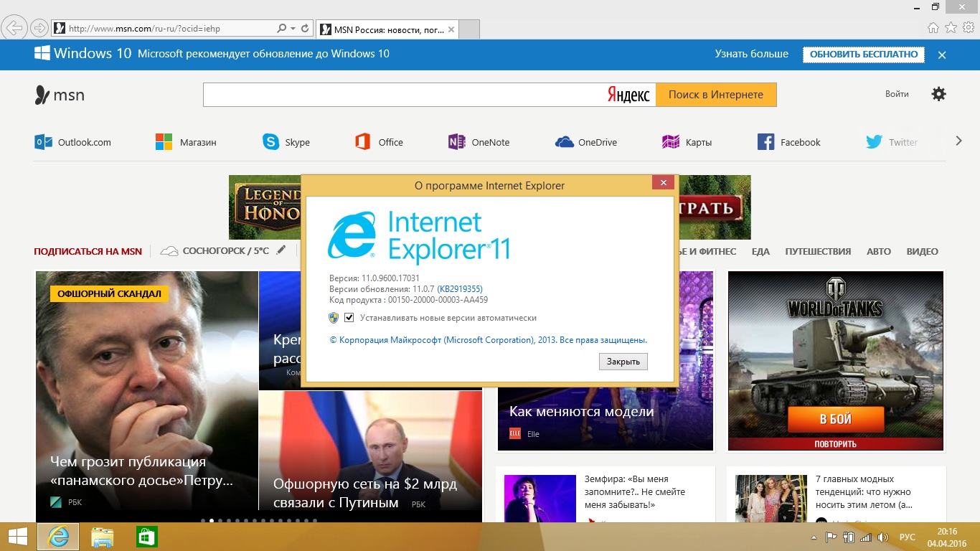Open the Windows Start button

point(17,537)
